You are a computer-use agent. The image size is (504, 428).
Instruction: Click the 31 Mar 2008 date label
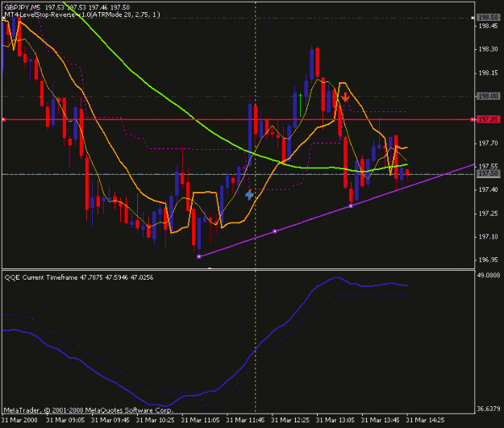19,420
